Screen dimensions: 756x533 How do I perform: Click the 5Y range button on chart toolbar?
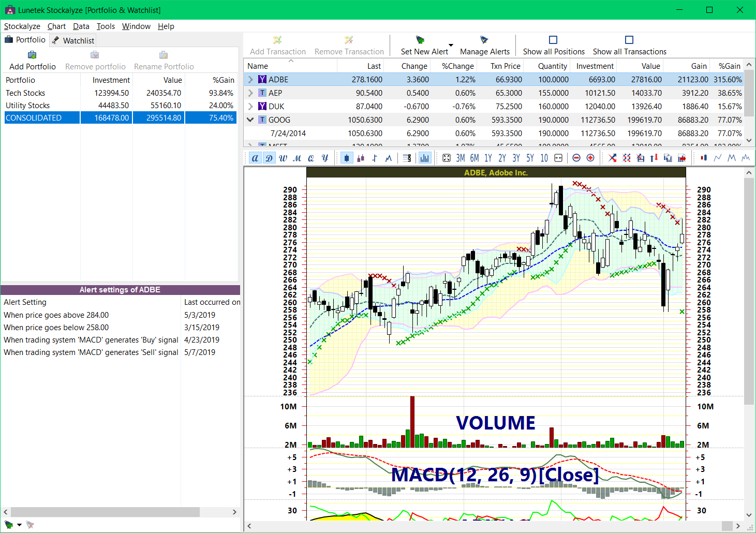pyautogui.click(x=530, y=158)
